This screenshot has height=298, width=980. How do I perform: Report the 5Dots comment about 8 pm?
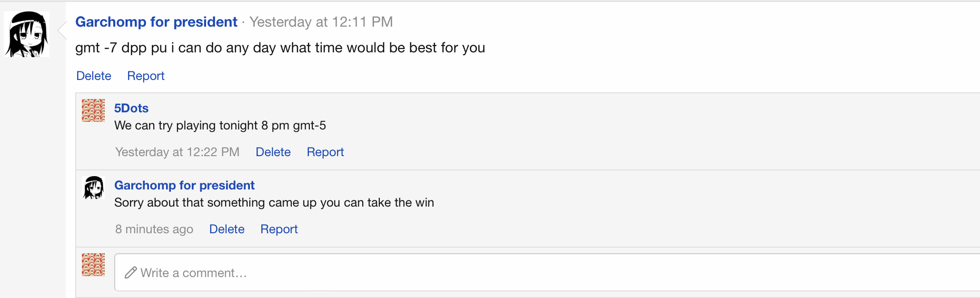tap(325, 152)
